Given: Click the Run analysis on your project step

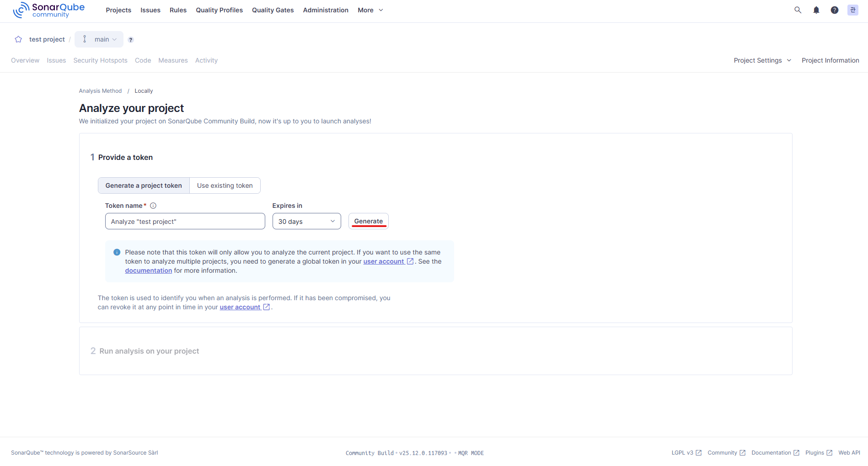Looking at the screenshot, I should click(150, 351).
